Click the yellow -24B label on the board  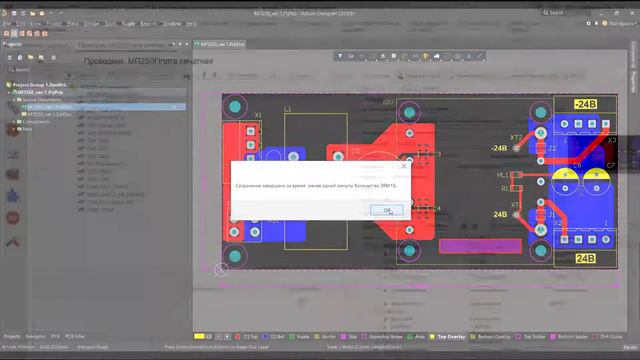click(x=586, y=104)
